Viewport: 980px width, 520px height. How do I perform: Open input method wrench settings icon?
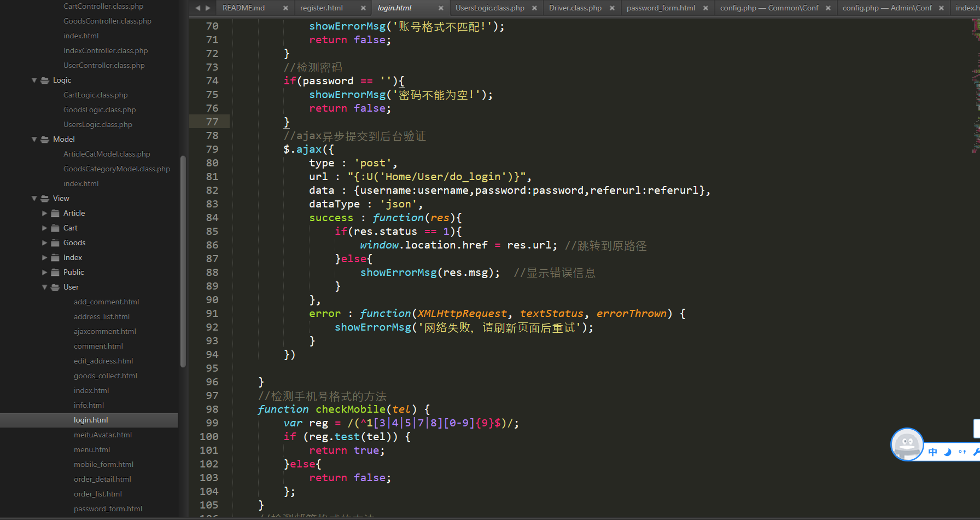(x=976, y=452)
